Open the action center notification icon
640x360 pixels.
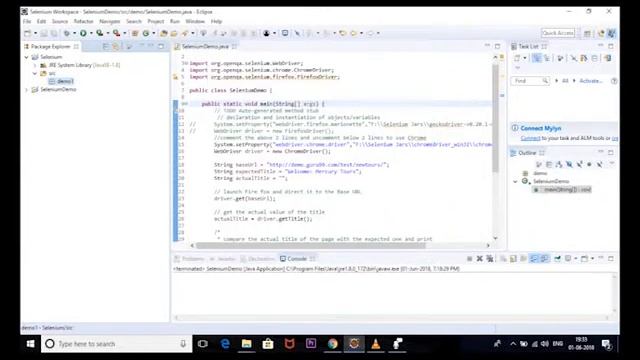click(x=607, y=344)
